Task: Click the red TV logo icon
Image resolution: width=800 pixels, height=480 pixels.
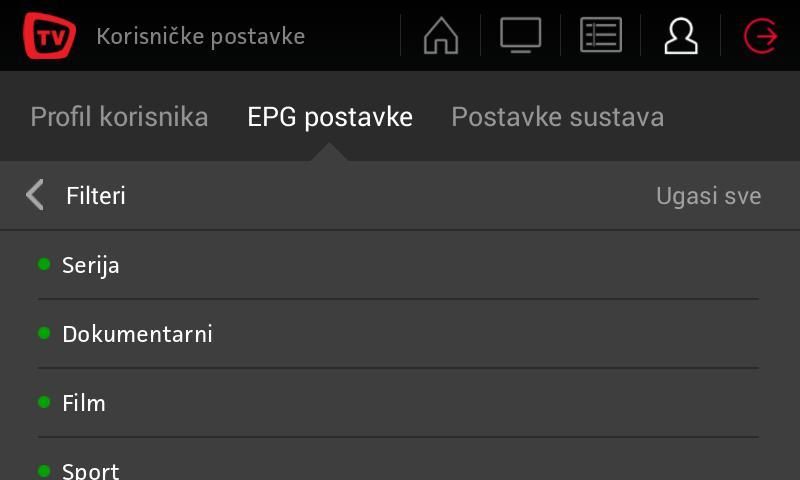Action: (49, 36)
